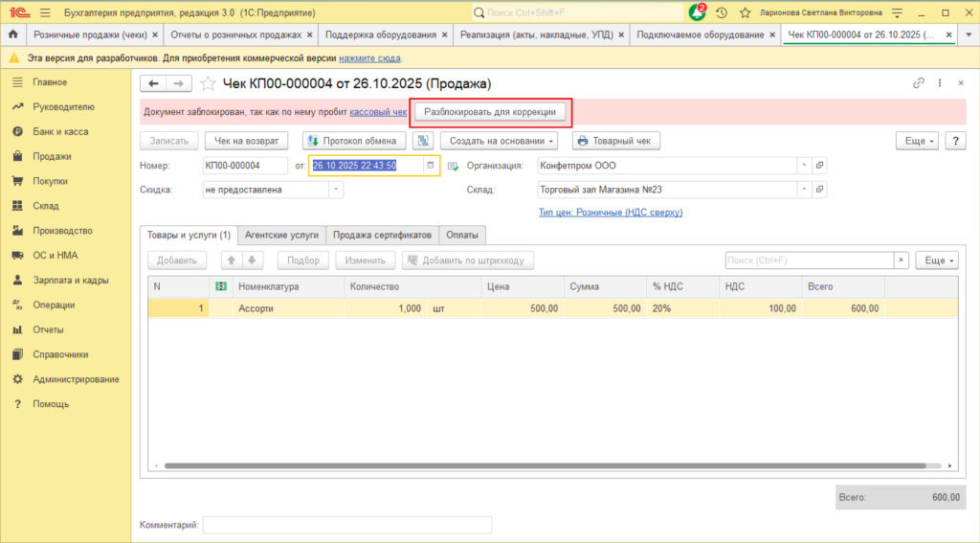Viewport: 980px width, 543px height.
Task: Switch to the Оплаты tab
Action: [x=463, y=235]
